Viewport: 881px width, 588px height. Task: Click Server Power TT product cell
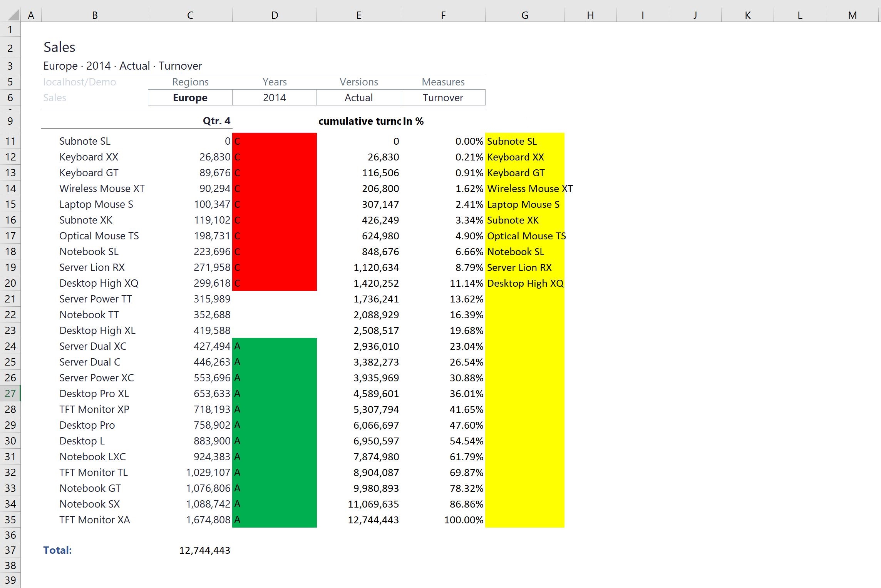tap(95, 299)
